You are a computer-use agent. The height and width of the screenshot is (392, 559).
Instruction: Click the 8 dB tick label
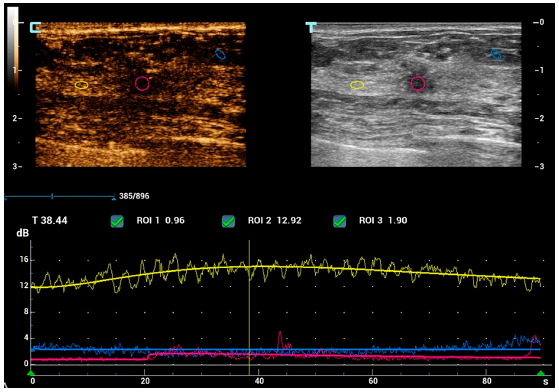pos(26,312)
